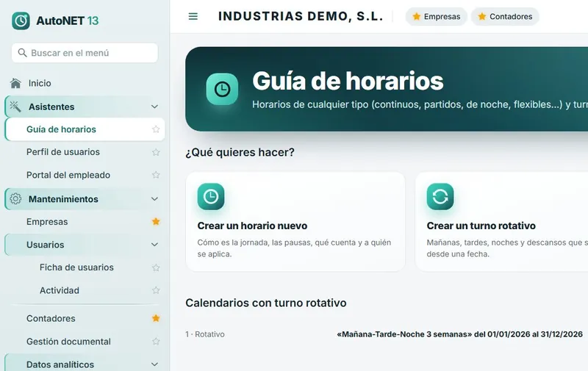This screenshot has height=371, width=588.
Task: Toggle favorite star for Guía de horarios
Action: tap(156, 129)
